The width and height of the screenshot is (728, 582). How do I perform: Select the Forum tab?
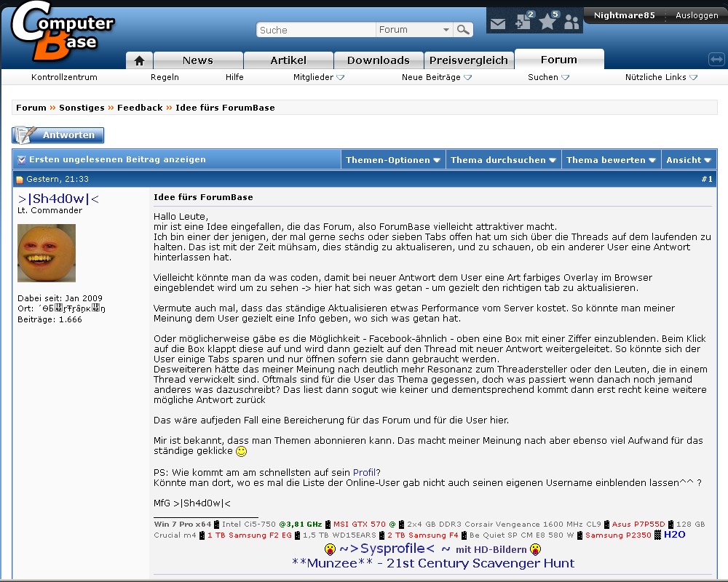pyautogui.click(x=559, y=60)
